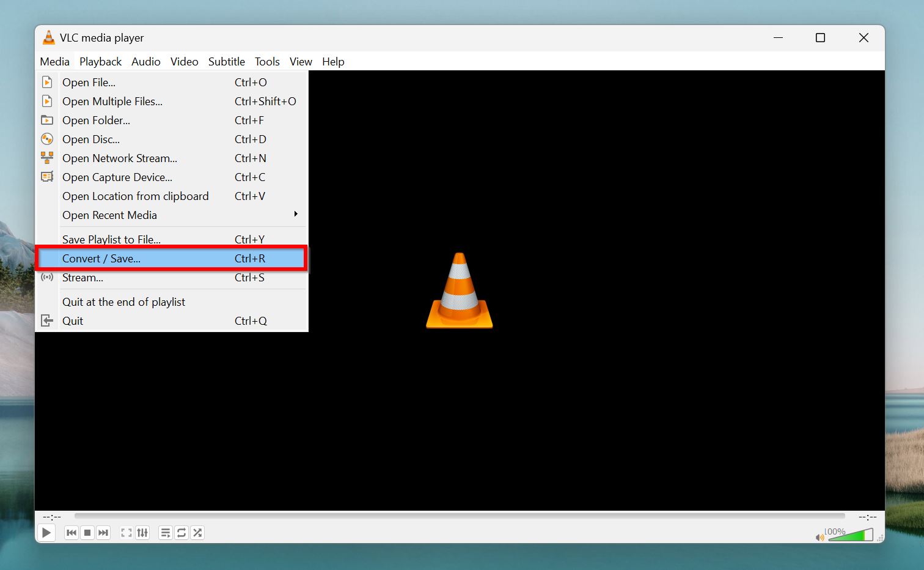Enable random playback order
924x570 pixels.
pyautogui.click(x=197, y=533)
